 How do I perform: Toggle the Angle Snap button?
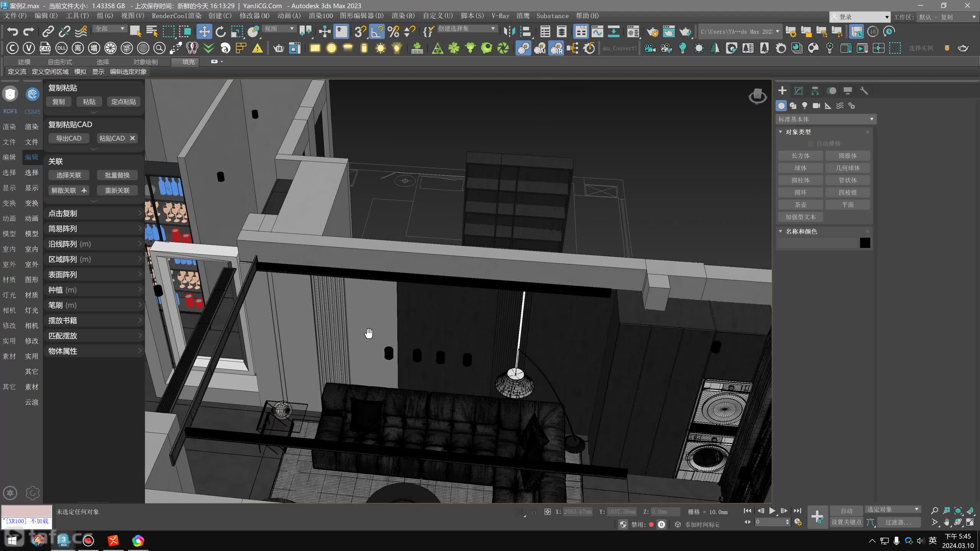tap(377, 31)
